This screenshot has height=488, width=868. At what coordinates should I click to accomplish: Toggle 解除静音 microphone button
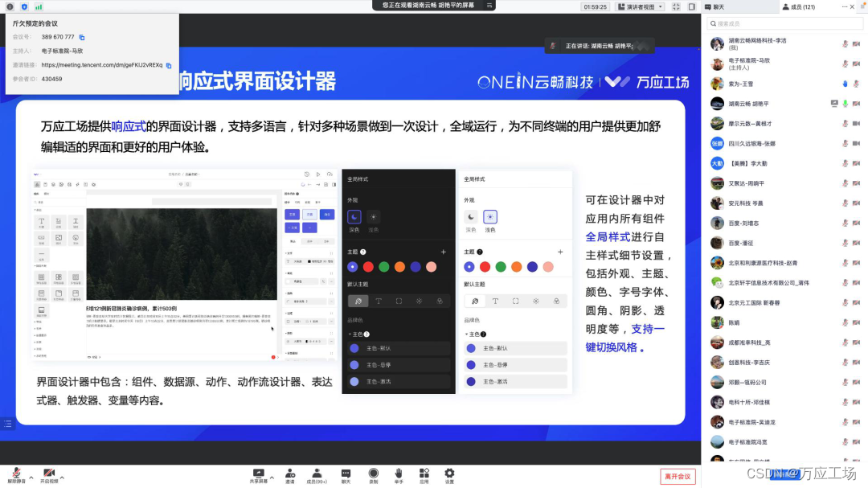tap(16, 476)
